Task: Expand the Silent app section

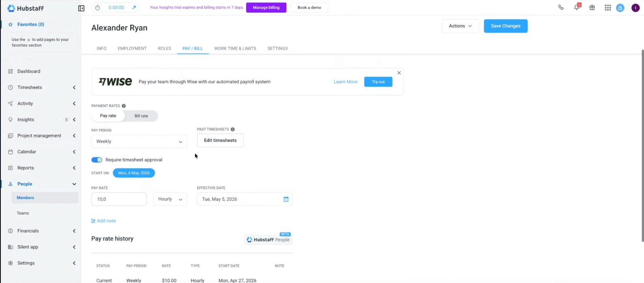Action: (74, 247)
